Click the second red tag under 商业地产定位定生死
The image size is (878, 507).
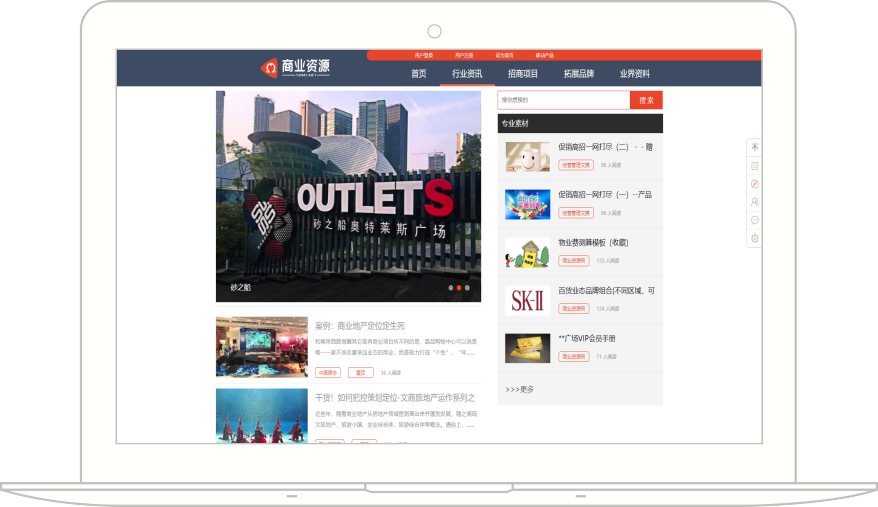(x=361, y=373)
